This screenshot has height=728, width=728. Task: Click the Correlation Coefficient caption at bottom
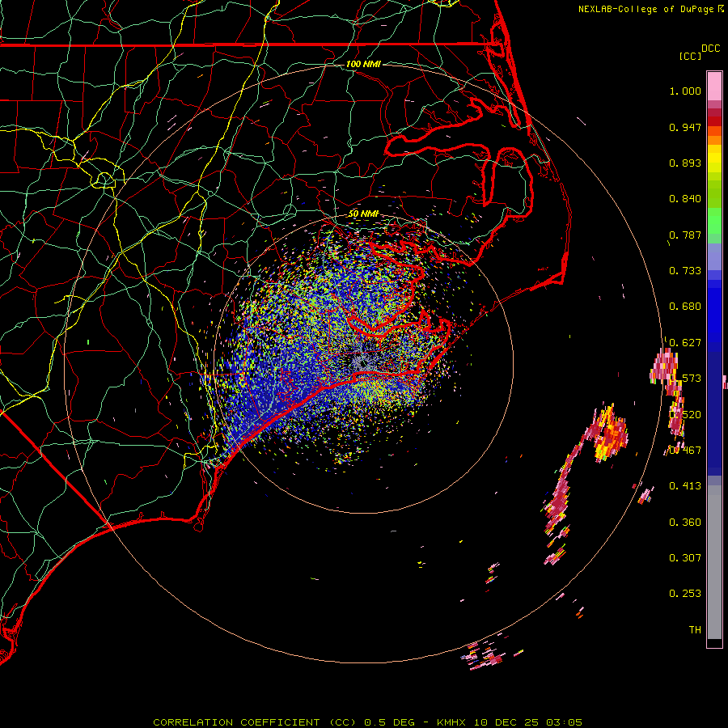pos(368,722)
